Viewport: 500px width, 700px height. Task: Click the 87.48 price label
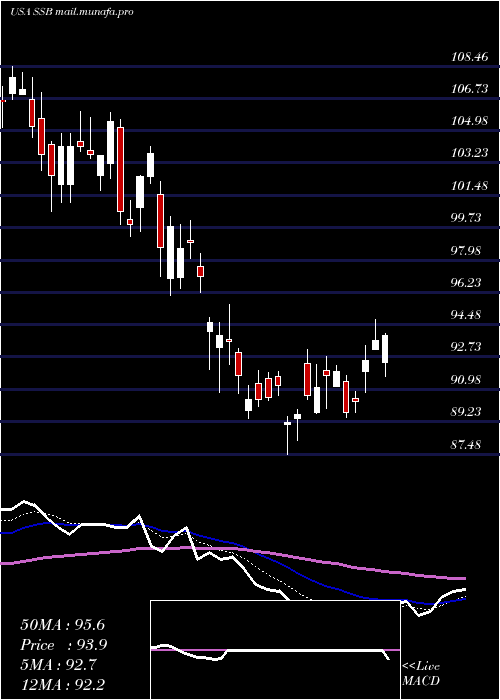[x=466, y=444]
